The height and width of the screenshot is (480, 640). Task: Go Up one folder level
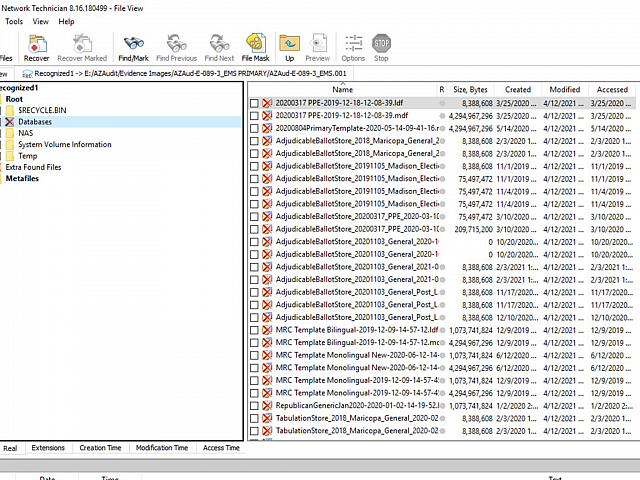click(289, 44)
